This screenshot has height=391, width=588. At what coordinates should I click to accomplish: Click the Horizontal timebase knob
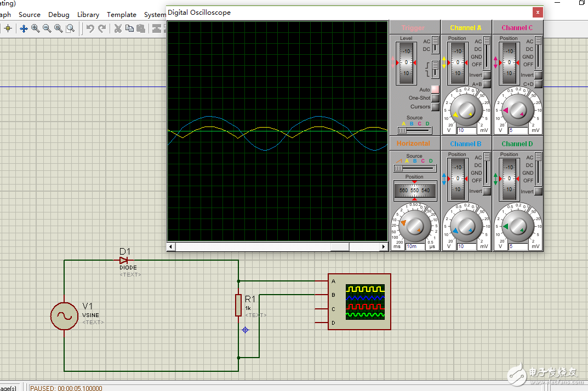pyautogui.click(x=415, y=226)
